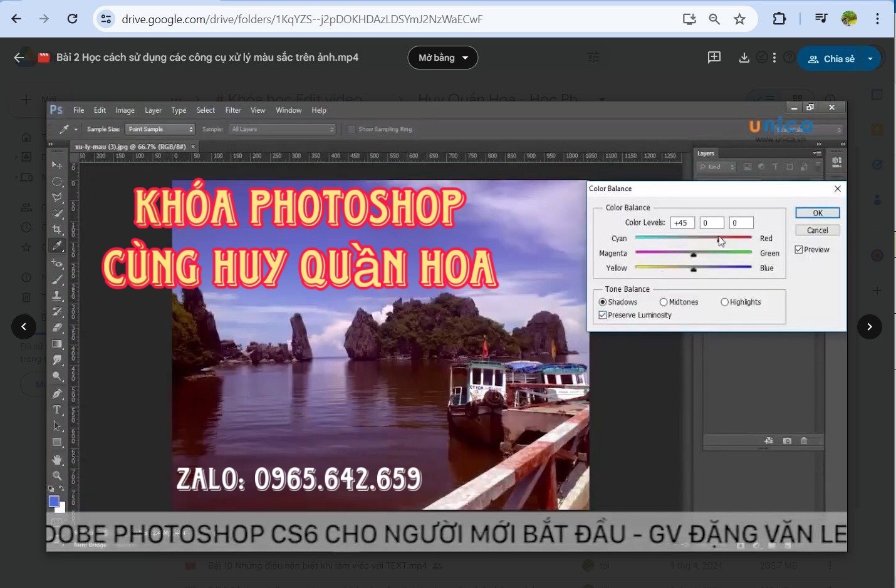Open the Kind filter dropdown in Layers
This screenshot has height=588, width=896.
[x=717, y=167]
